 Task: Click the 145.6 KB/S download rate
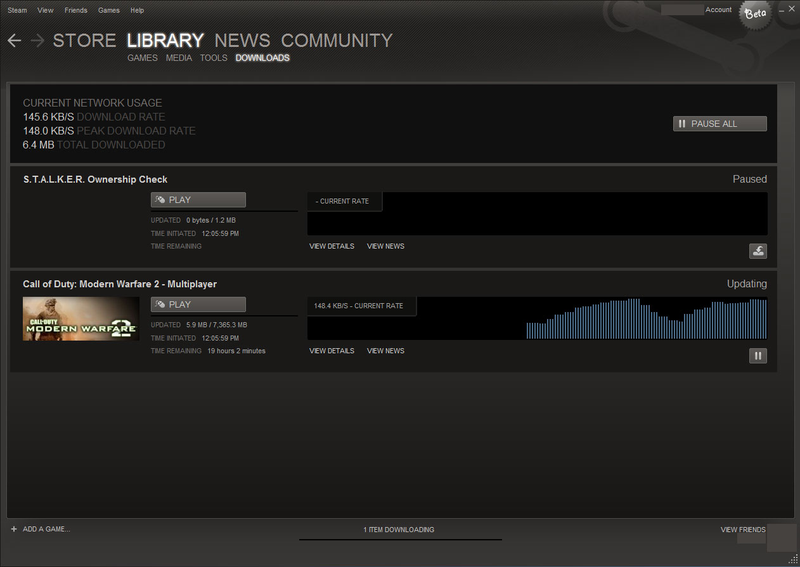coord(48,117)
